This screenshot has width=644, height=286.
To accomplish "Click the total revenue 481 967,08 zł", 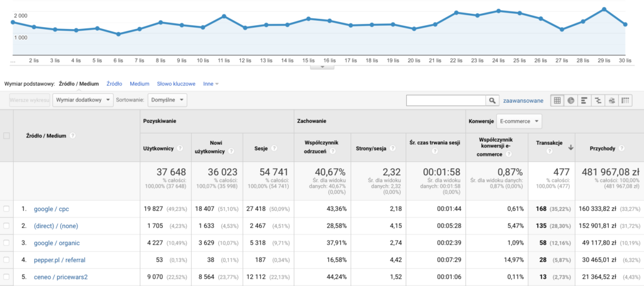I will click(x=609, y=172).
